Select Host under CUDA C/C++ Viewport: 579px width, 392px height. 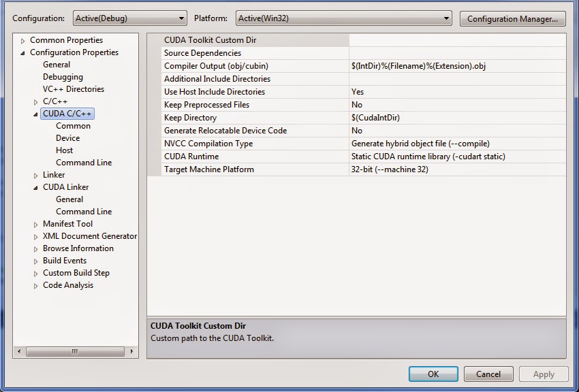coord(64,150)
